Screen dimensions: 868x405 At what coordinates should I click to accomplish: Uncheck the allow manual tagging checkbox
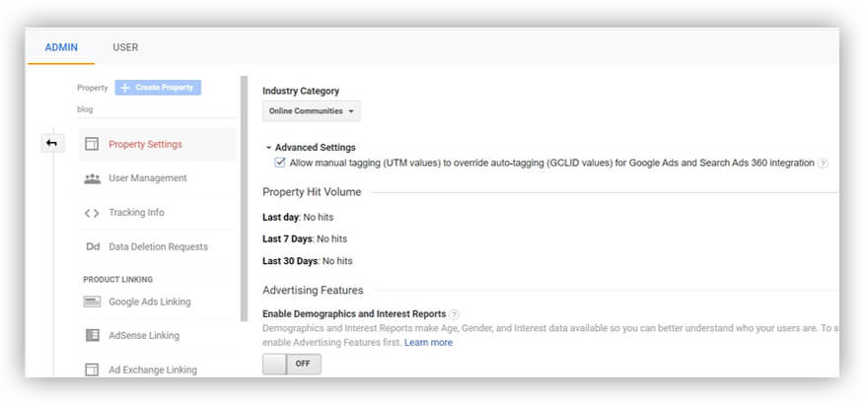point(280,163)
